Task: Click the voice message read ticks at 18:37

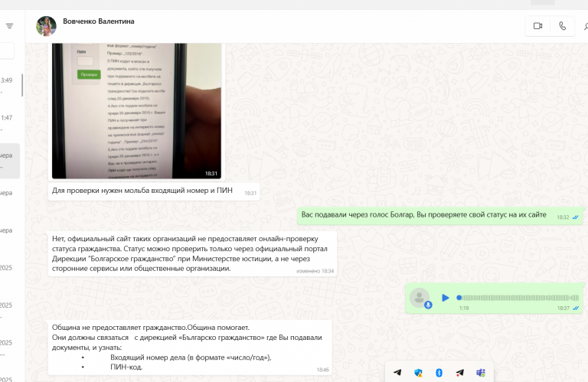Action: pyautogui.click(x=576, y=309)
